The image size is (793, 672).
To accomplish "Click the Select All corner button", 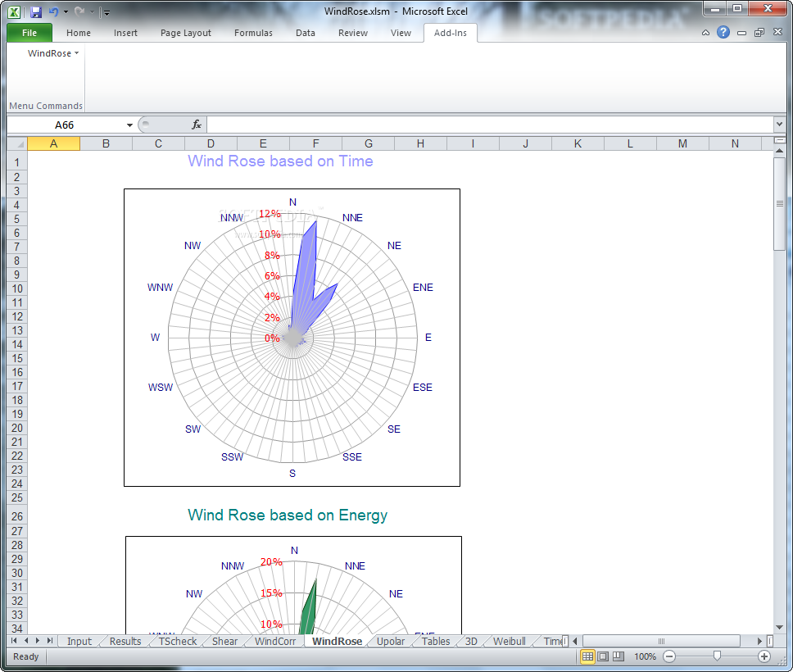I will pyautogui.click(x=17, y=143).
